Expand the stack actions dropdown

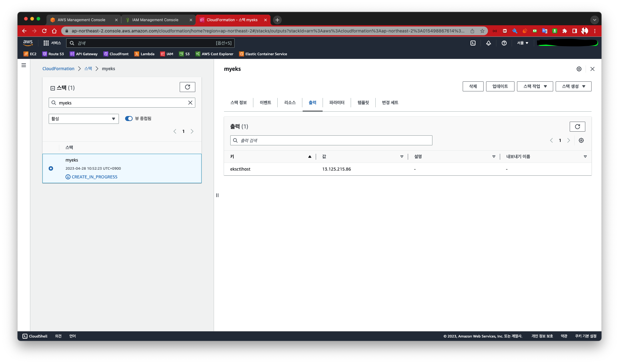[535, 86]
